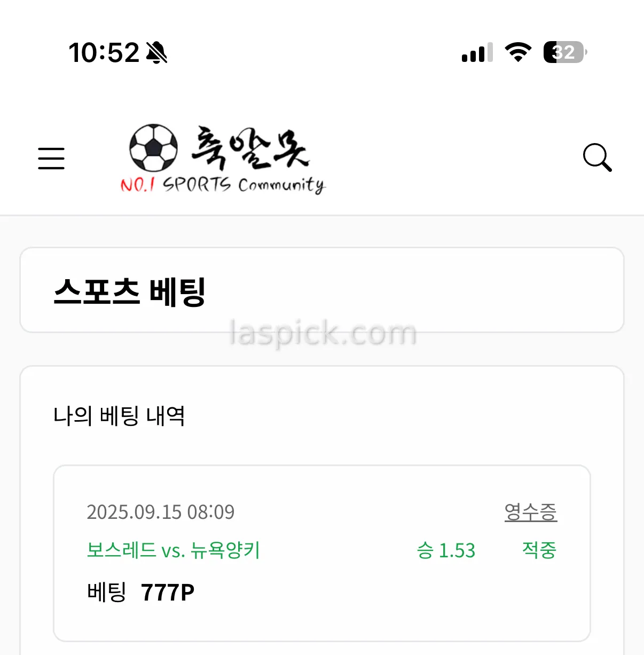Image resolution: width=644 pixels, height=655 pixels.
Task: Tap the 베팅 label in bet card
Action: pyautogui.click(x=106, y=592)
